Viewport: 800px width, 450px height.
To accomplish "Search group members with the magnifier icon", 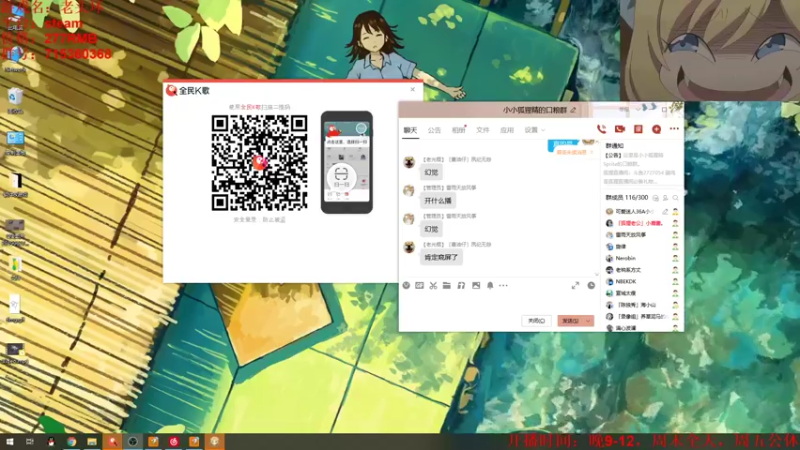I will pos(676,198).
